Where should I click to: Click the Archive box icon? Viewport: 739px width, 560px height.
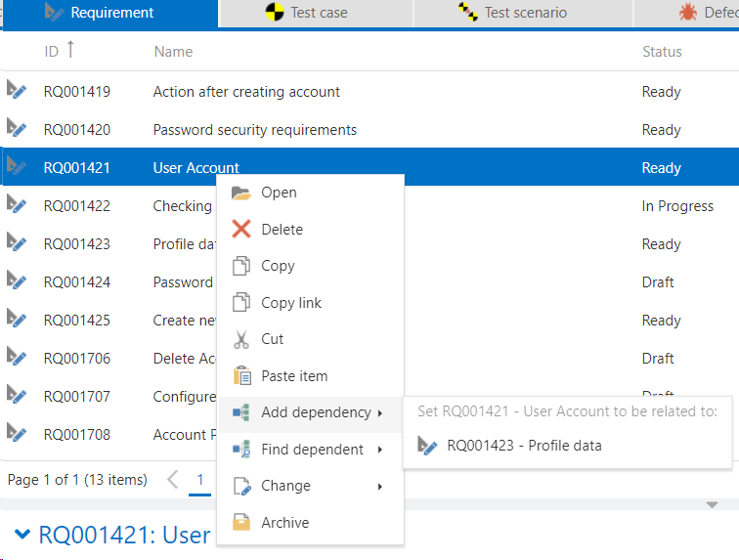(x=241, y=523)
